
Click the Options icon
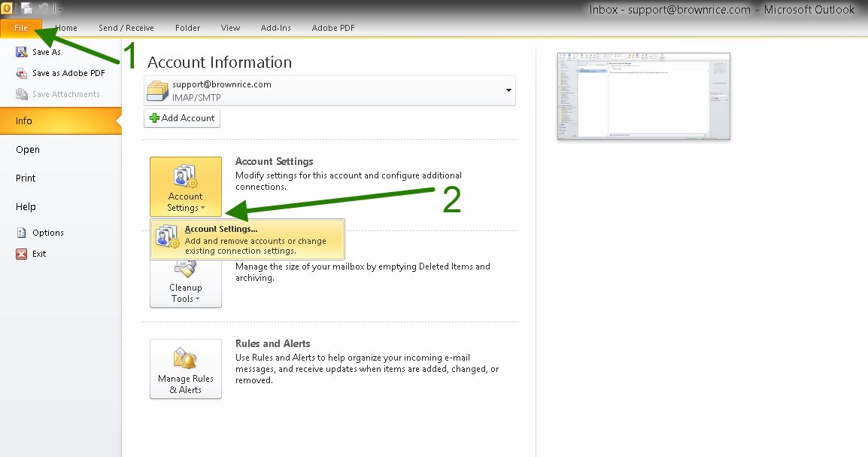(22, 233)
